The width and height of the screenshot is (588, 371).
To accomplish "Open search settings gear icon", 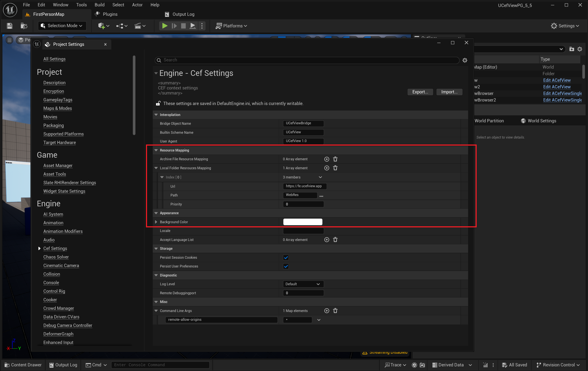I will 465,60.
